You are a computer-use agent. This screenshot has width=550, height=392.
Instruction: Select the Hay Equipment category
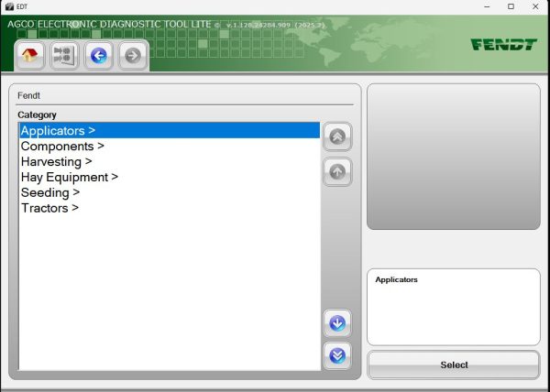[170, 177]
